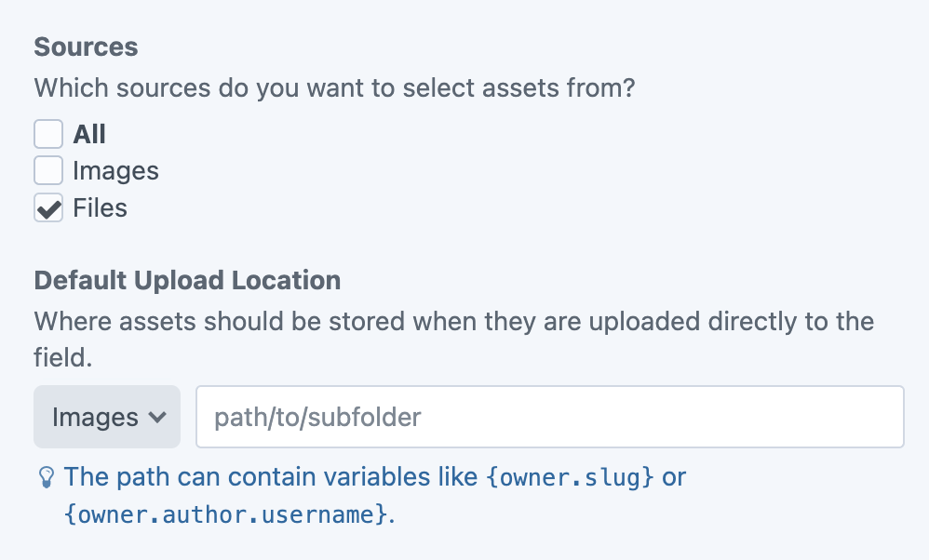This screenshot has height=560, width=929.
Task: Click the Default Upload Location heading
Action: [x=186, y=280]
